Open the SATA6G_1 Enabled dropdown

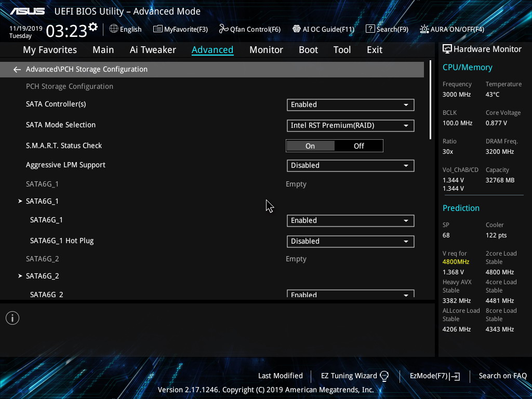pos(351,220)
